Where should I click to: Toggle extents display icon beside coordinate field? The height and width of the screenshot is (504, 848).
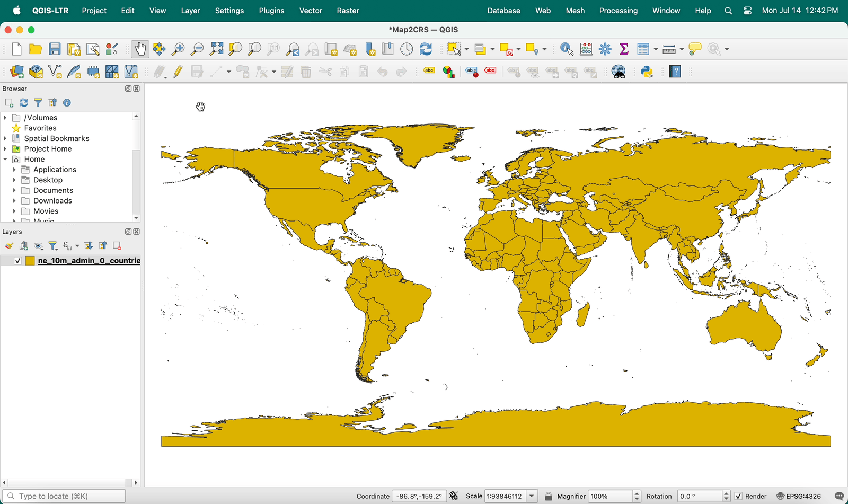454,496
